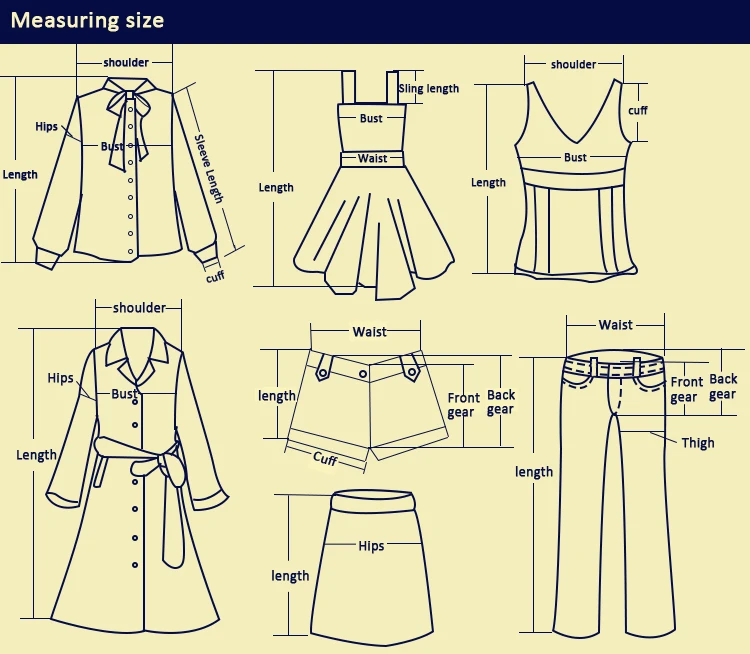Click the belted trench coat drawing
The height and width of the screenshot is (654, 750).
(x=137, y=481)
